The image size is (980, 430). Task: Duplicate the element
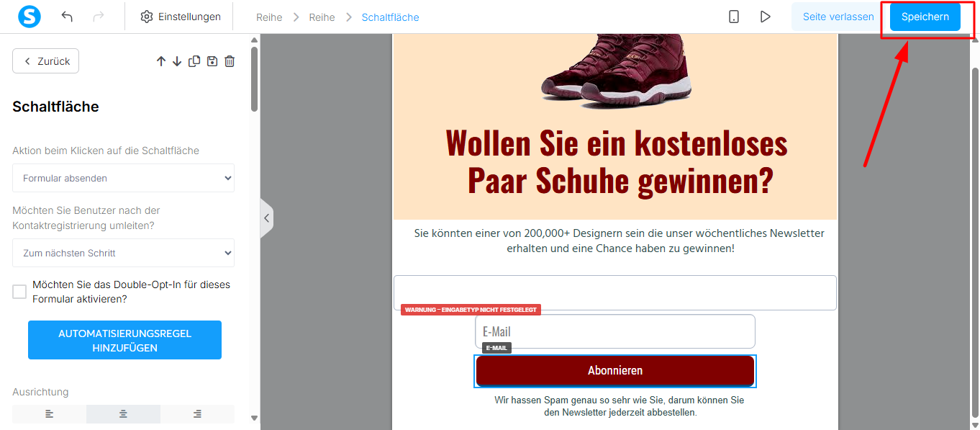194,61
